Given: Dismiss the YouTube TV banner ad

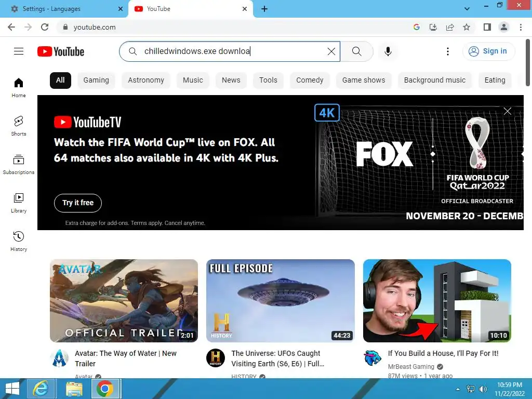Looking at the screenshot, I should pyautogui.click(x=507, y=111).
